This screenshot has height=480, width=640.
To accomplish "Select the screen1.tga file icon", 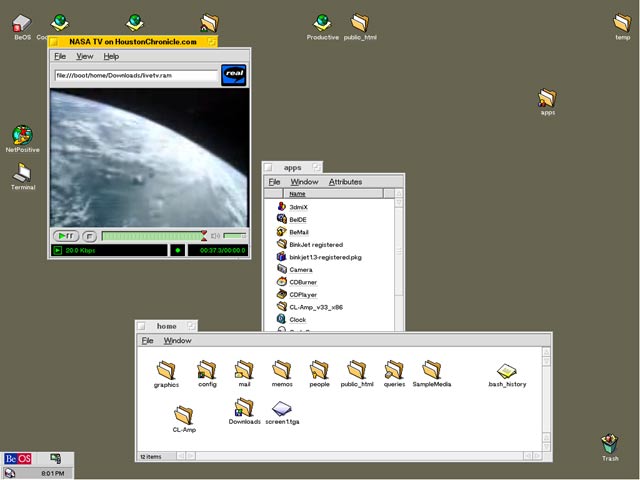I will pyautogui.click(x=282, y=409).
